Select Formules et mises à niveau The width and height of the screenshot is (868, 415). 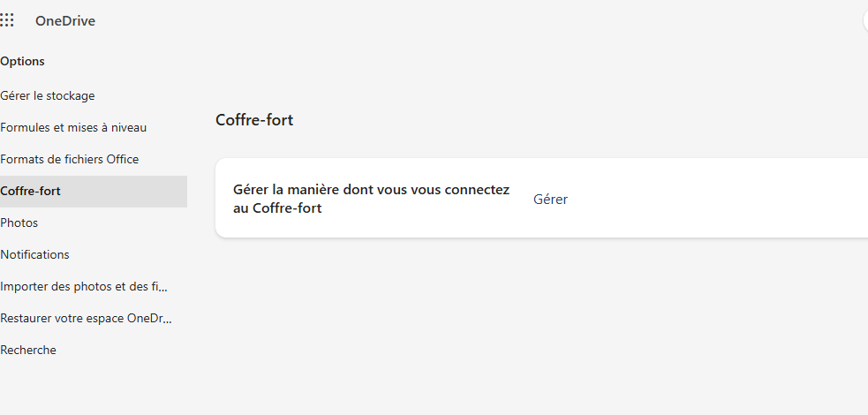73,127
